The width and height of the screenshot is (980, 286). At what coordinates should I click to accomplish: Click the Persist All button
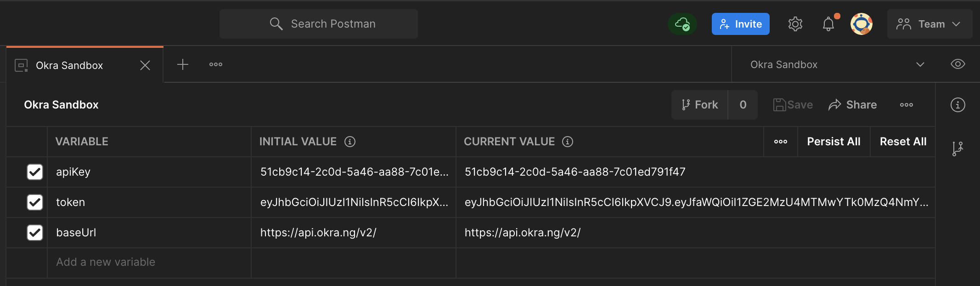[x=834, y=142]
